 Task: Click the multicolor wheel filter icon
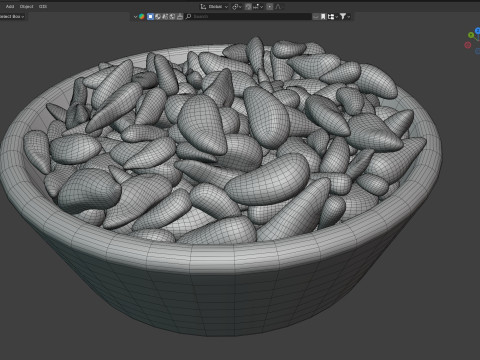click(x=142, y=16)
